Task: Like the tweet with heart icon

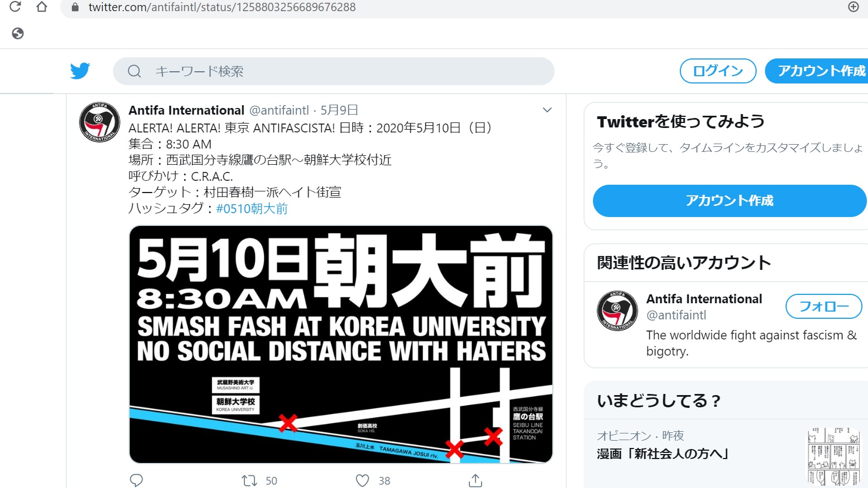Action: pos(362,480)
